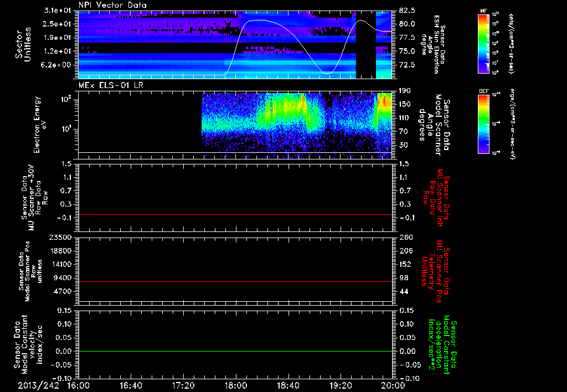Click the 4700 scanner position tick value
This screenshot has height=392, width=567.
[x=63, y=291]
